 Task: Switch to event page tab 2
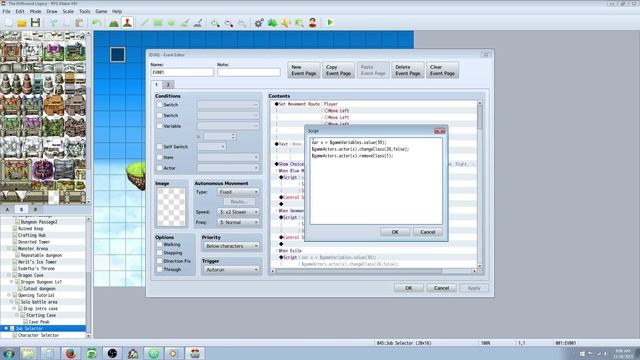tap(168, 84)
